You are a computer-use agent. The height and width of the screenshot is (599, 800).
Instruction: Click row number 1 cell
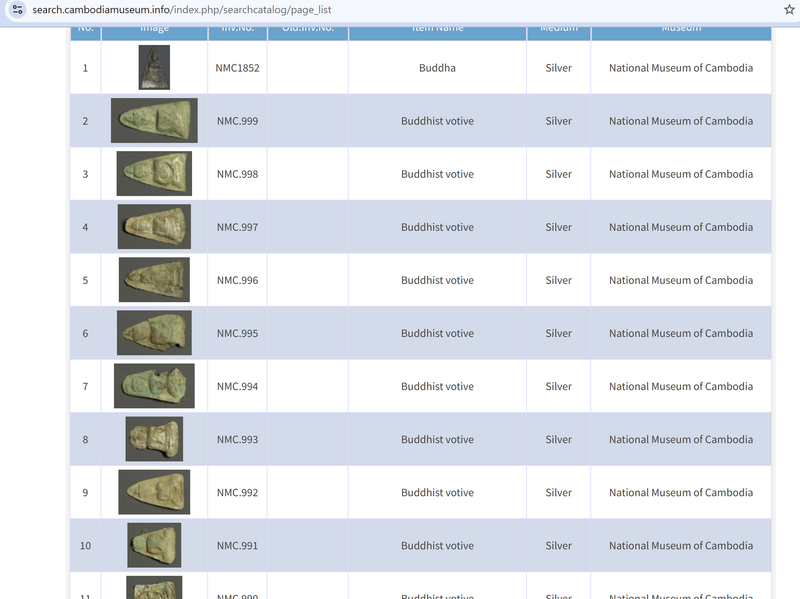[x=85, y=68]
